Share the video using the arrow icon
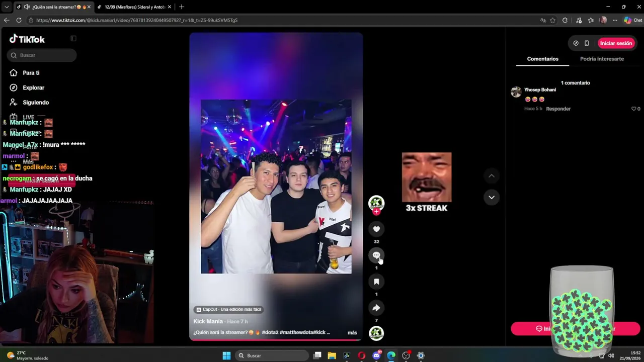This screenshot has height=362, width=644. click(376, 308)
